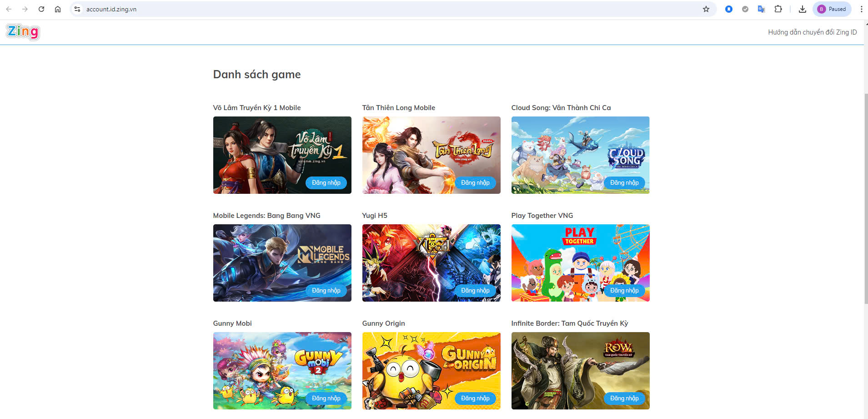868x419 pixels.
Task: Click Đăng nhập on Gunny Origin banner
Action: pyautogui.click(x=475, y=399)
